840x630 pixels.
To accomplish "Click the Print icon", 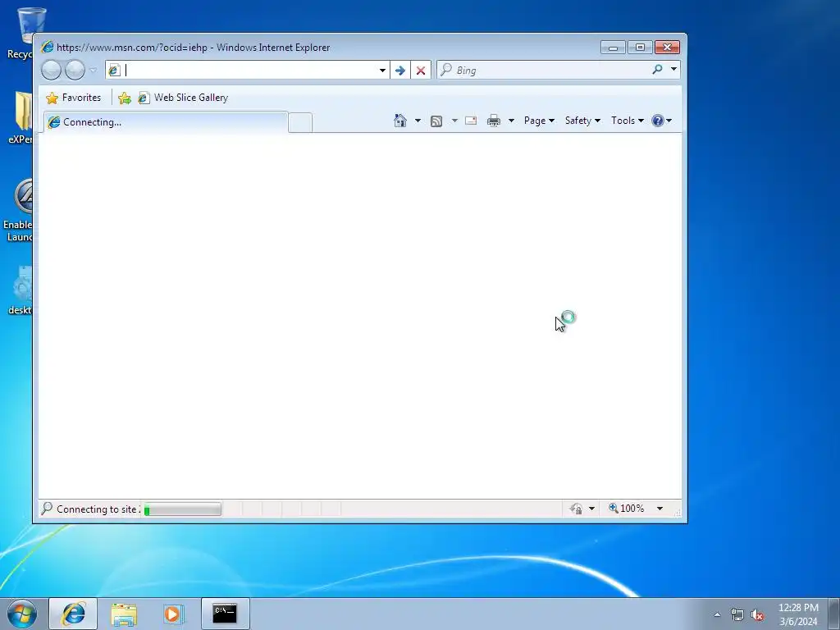I will pyautogui.click(x=494, y=121).
